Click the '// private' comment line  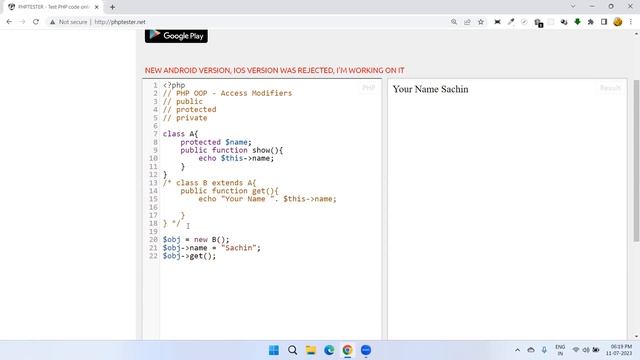[x=185, y=118]
